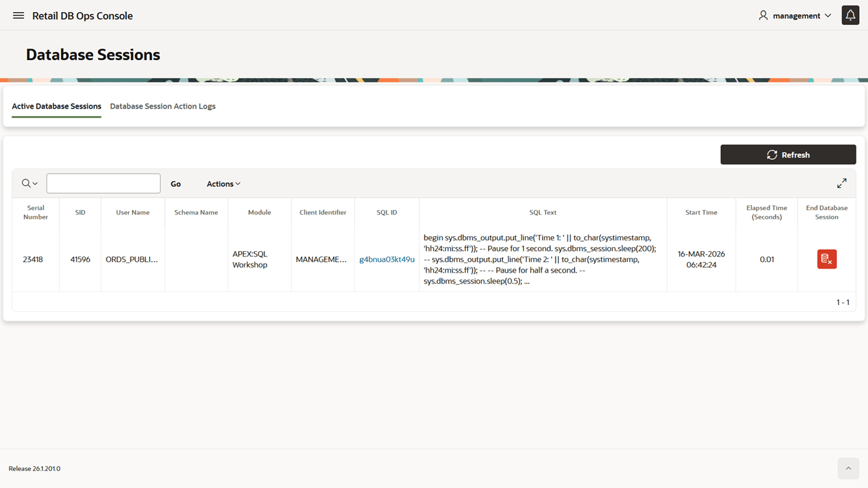
Task: Open the Actions menu
Action: click(223, 184)
